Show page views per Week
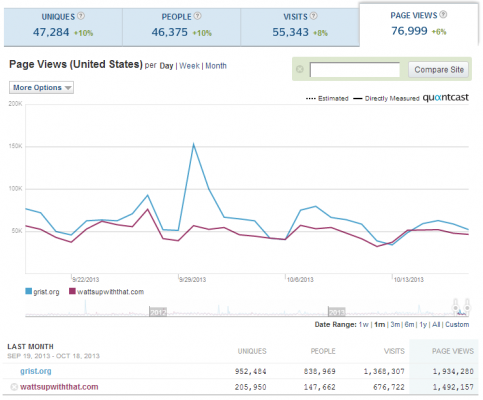The height and width of the screenshot is (400, 483). click(x=189, y=66)
